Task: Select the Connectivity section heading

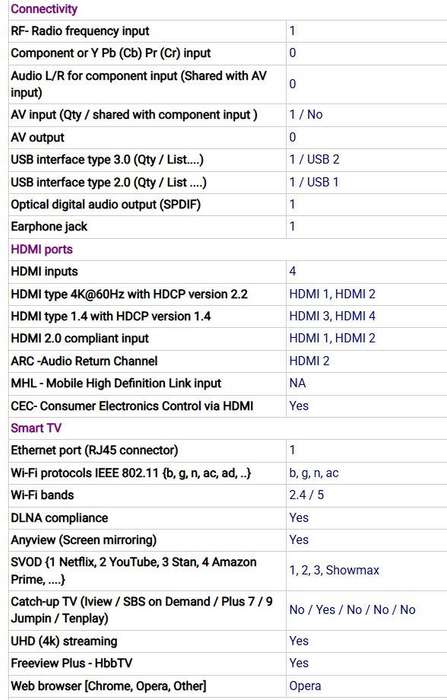Action: click(x=44, y=9)
